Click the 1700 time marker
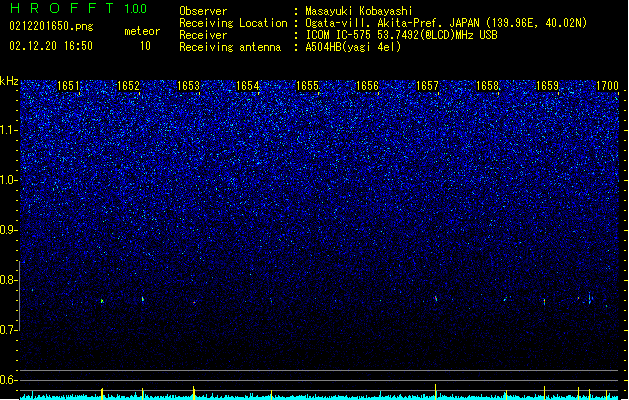Image resolution: width=629 pixels, height=400 pixels. (x=607, y=86)
